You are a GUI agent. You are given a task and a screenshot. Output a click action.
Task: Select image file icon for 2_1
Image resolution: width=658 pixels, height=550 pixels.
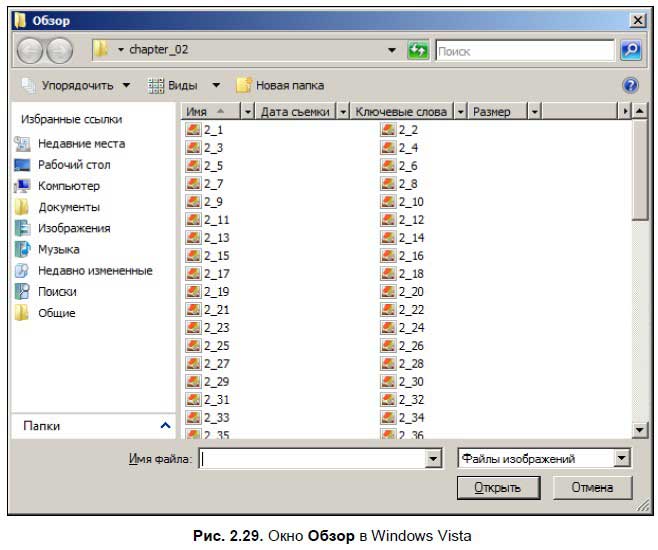coord(193,129)
